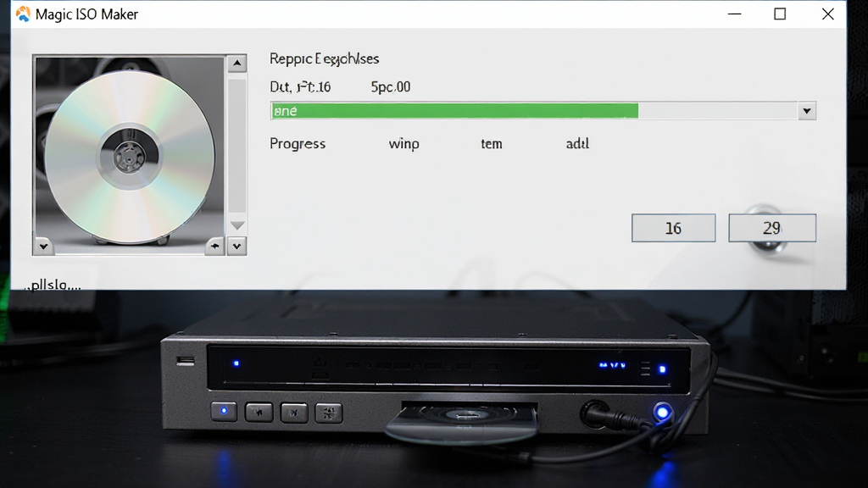Click the down arrow at the bottom left of the disc preview

(x=44, y=247)
